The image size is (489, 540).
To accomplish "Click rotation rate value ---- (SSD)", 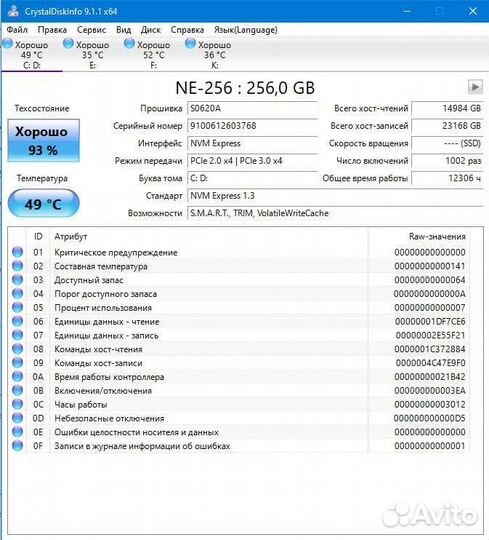I will click(447, 143).
